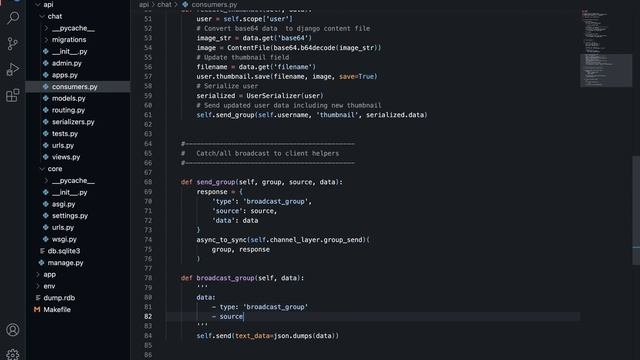Open models.py in the explorer
Screen dimensions: 640x360
[69, 98]
